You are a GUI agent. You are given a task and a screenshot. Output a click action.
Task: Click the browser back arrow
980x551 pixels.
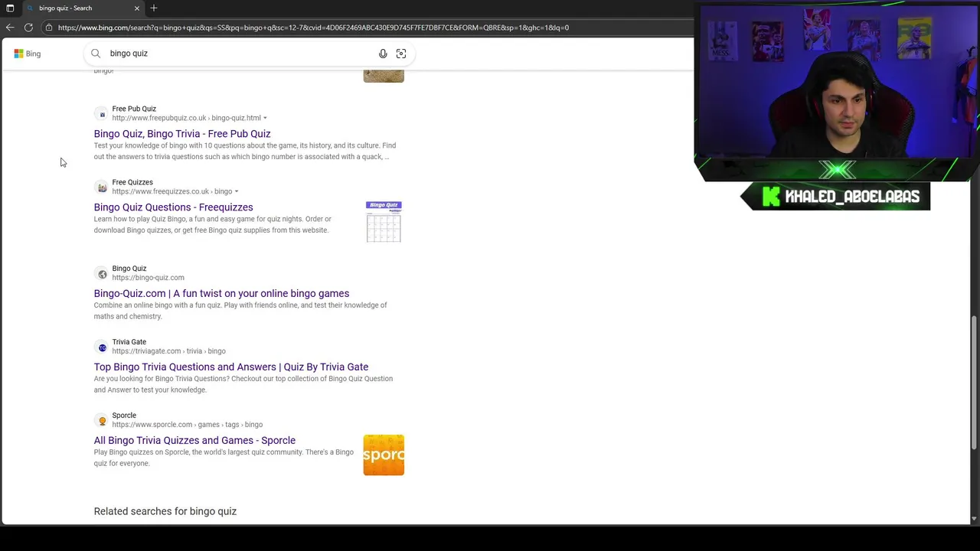tap(10, 28)
